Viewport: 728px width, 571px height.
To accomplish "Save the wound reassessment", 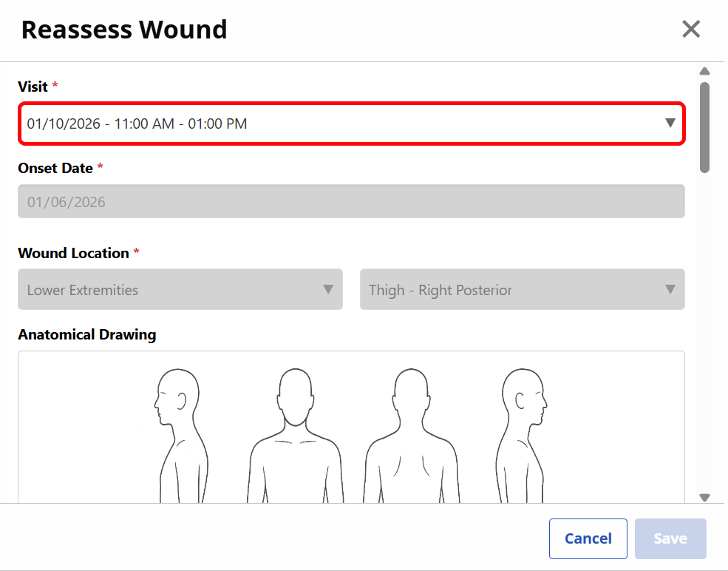I will point(670,538).
